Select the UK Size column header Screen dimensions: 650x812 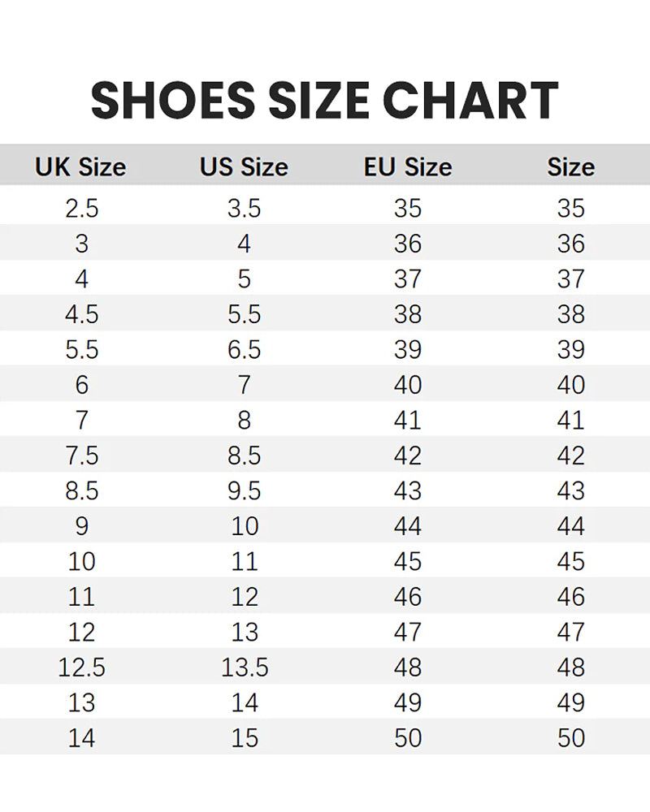pyautogui.click(x=80, y=167)
